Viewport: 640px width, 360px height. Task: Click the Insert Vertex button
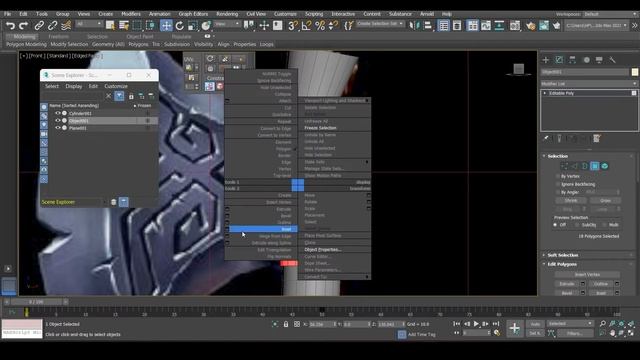tap(587, 274)
